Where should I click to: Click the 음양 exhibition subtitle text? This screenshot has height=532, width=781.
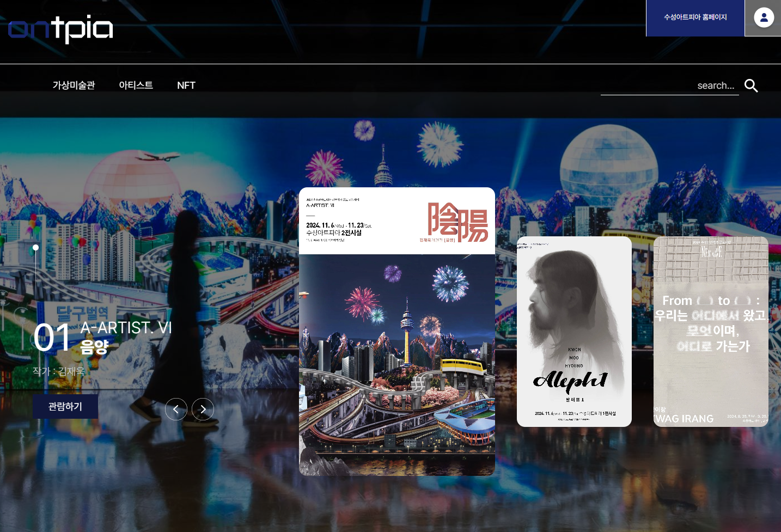[94, 347]
